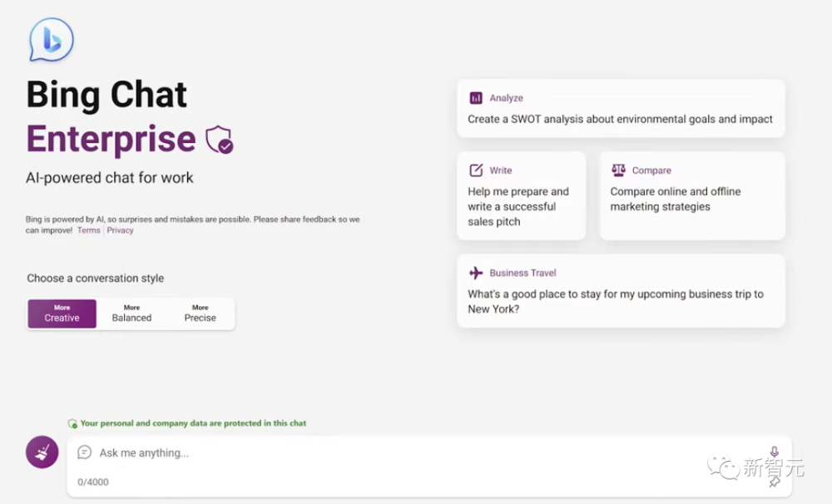Screen dimensions: 832x504
Task: Click the Write pencil icon
Action: tap(476, 170)
